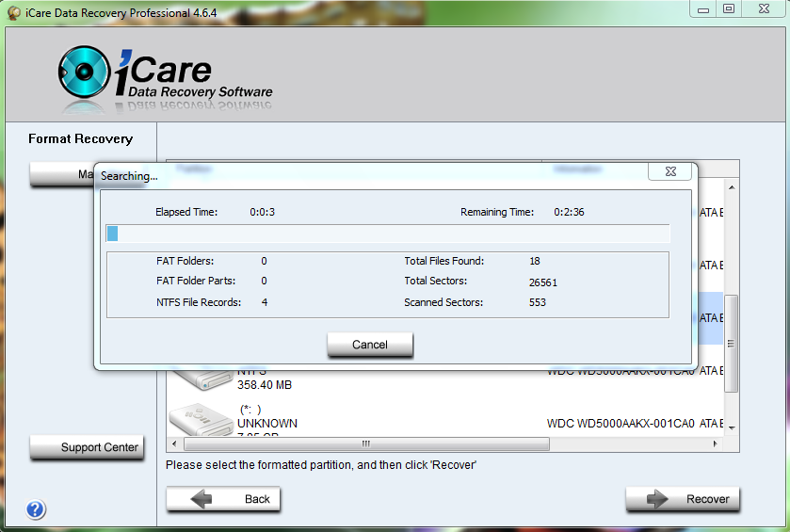790x532 pixels.
Task: Minimize the iCare Data Recovery window
Action: [704, 9]
